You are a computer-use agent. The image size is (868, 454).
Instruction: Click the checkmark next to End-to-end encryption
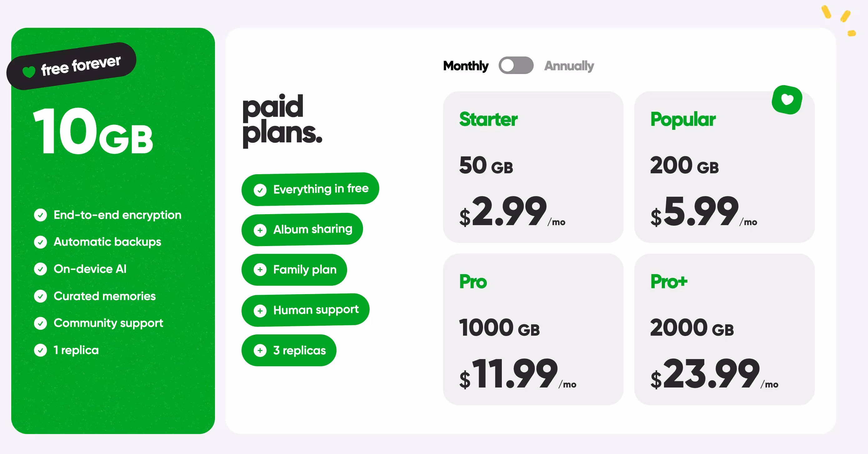pos(40,215)
